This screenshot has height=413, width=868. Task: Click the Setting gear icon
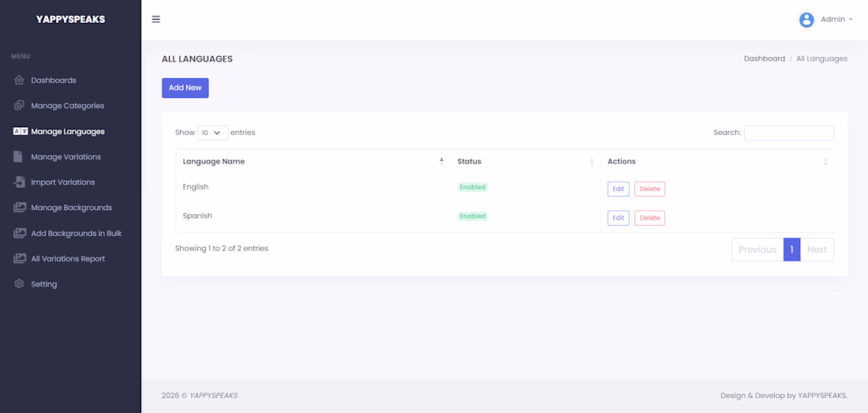point(20,284)
